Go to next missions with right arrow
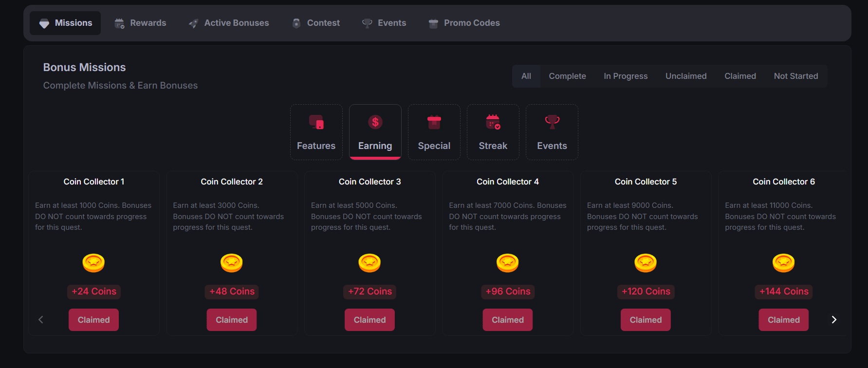The width and height of the screenshot is (868, 368). 834,319
